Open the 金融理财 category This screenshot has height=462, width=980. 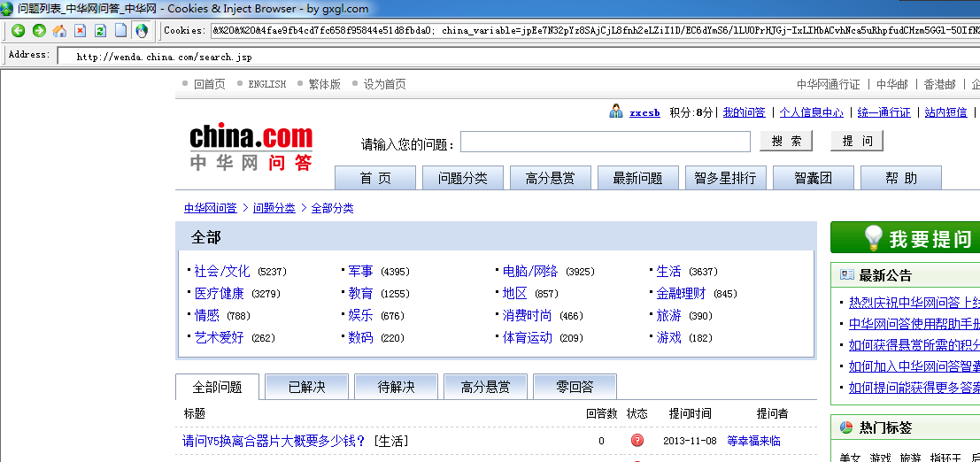tap(682, 293)
